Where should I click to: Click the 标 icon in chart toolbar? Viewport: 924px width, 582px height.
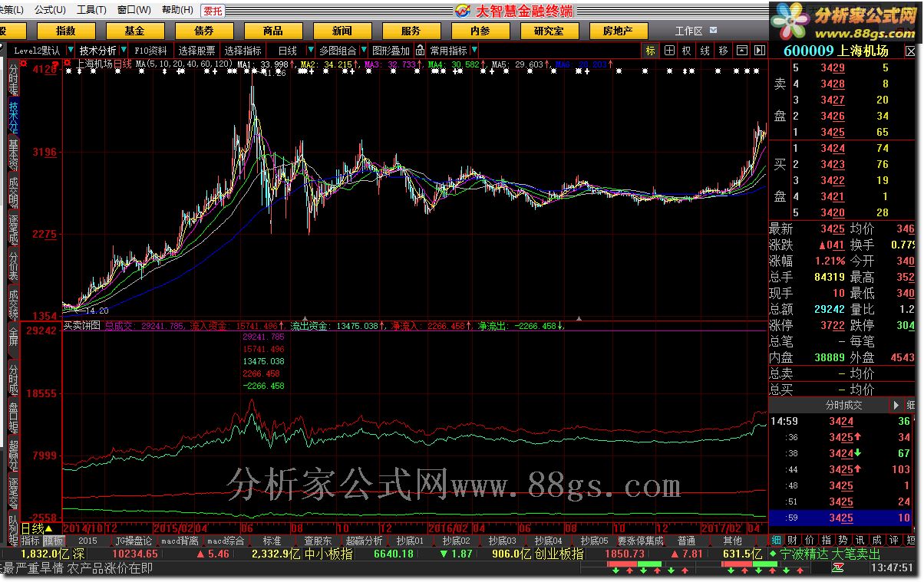pos(651,51)
